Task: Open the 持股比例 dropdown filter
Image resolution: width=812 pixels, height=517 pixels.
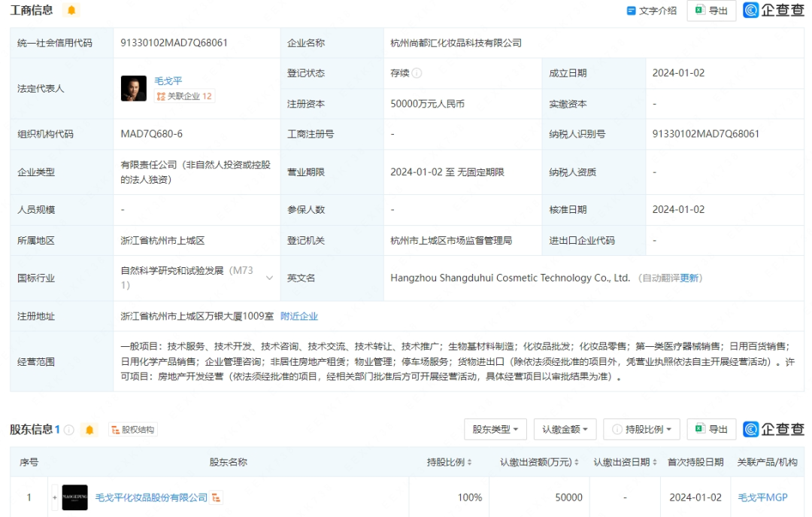Action: pos(641,429)
